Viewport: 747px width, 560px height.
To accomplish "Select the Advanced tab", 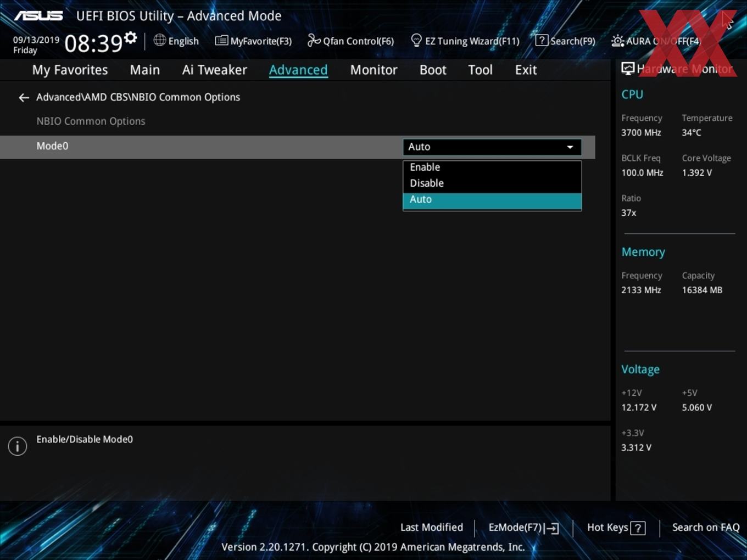I will click(x=298, y=70).
